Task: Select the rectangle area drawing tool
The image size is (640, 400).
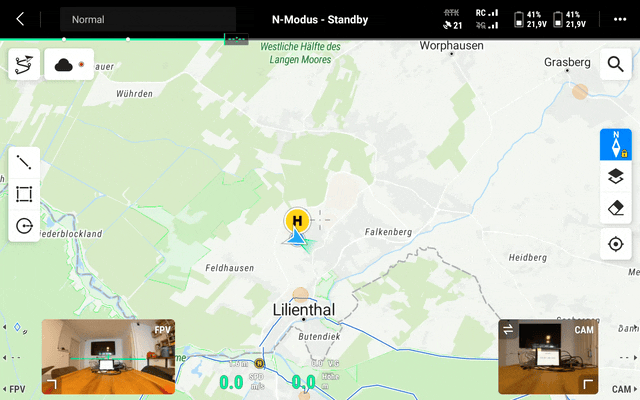Action: [24, 194]
